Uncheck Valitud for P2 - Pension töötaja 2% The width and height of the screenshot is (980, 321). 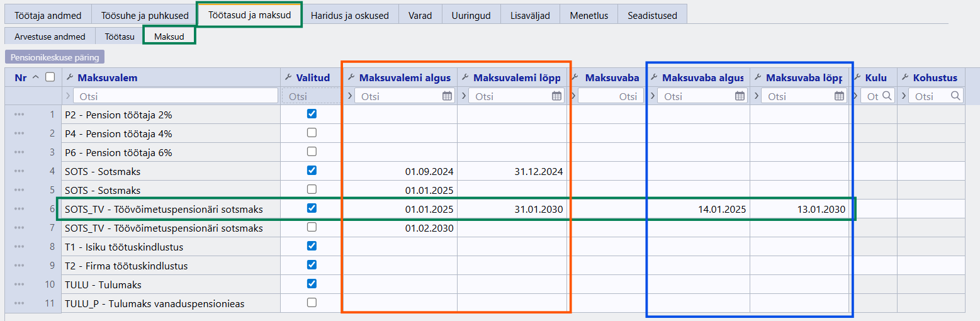[x=312, y=114]
